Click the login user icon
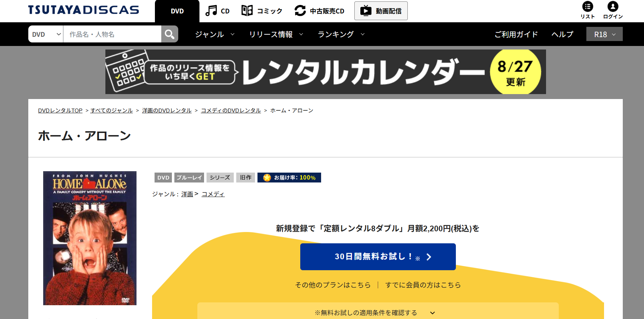Image resolution: width=644 pixels, height=319 pixels. 613,6
